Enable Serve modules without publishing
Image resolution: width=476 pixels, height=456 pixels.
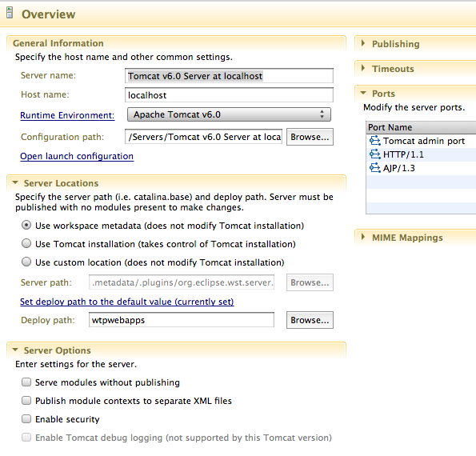click(26, 382)
